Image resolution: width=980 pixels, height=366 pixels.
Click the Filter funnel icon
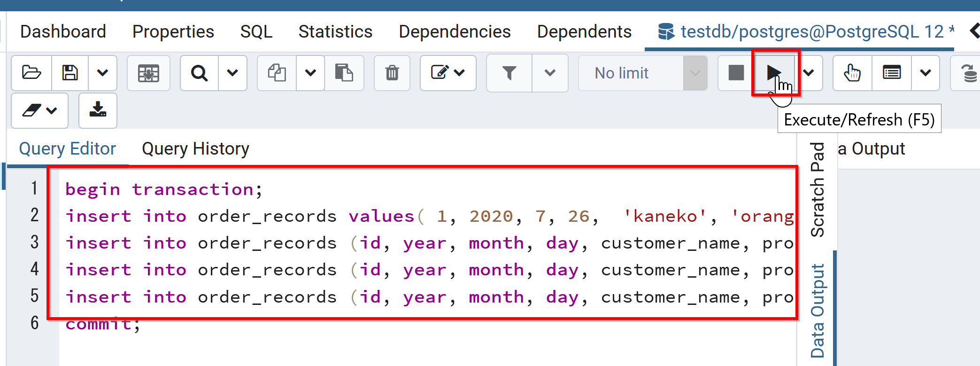point(509,73)
